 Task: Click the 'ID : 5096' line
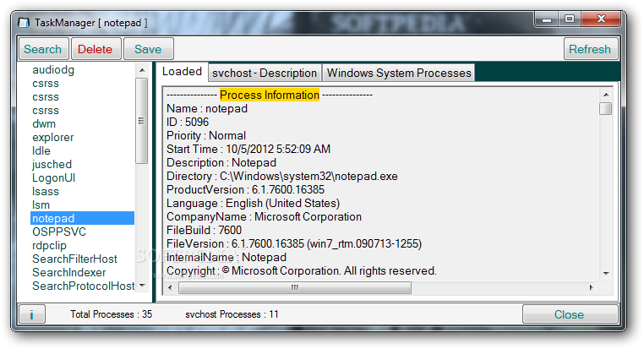coord(188,123)
